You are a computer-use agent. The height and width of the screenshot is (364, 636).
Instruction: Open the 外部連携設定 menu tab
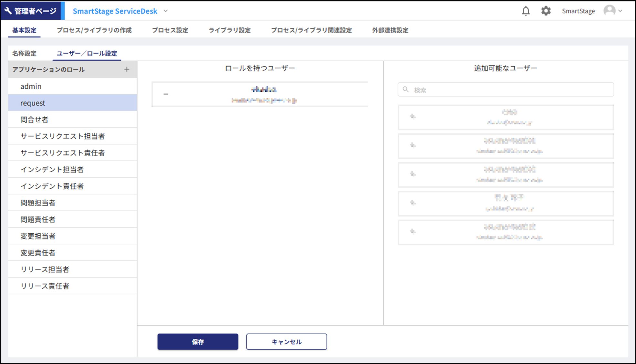[390, 30]
